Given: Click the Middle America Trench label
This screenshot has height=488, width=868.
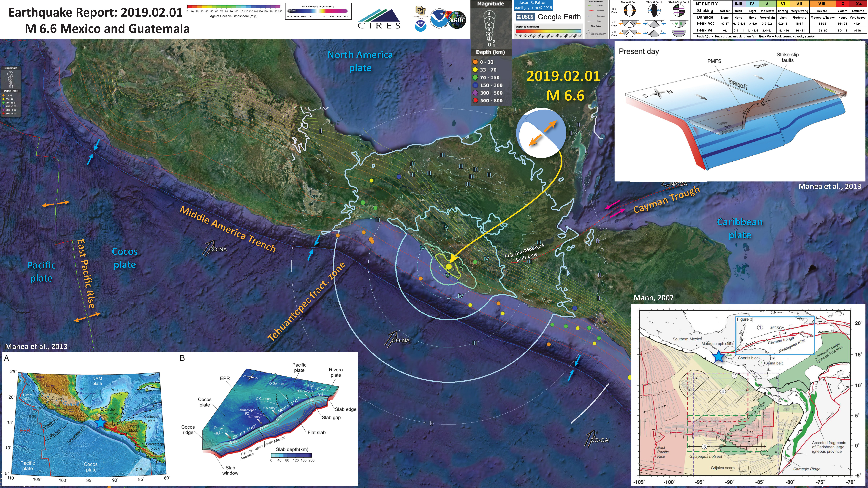Looking at the screenshot, I should click(x=228, y=229).
